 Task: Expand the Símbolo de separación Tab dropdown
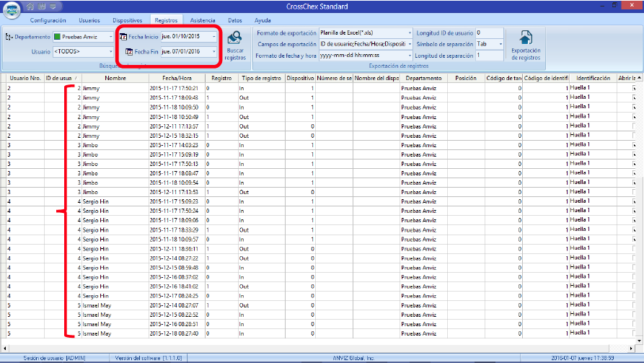[x=500, y=44]
